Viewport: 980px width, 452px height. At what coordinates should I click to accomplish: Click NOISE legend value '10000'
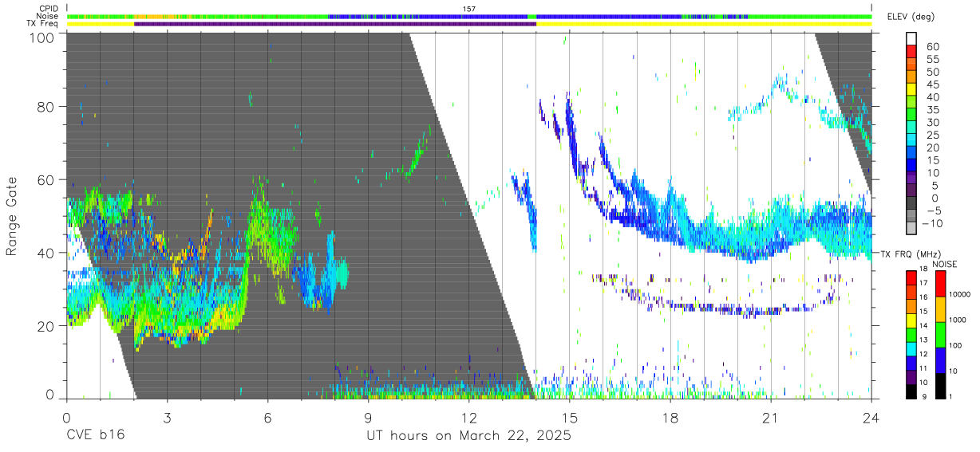pos(958,295)
